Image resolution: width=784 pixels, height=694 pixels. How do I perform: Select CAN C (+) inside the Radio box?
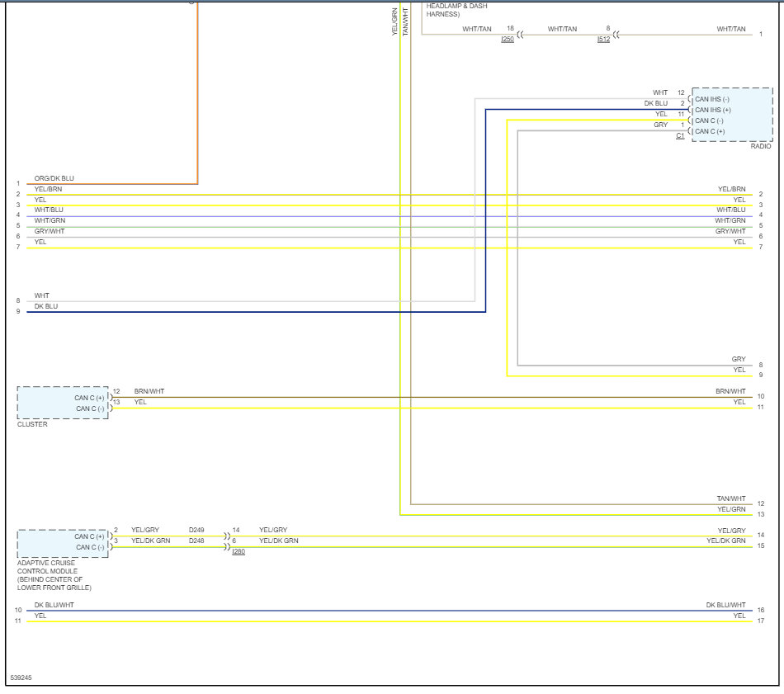click(710, 131)
